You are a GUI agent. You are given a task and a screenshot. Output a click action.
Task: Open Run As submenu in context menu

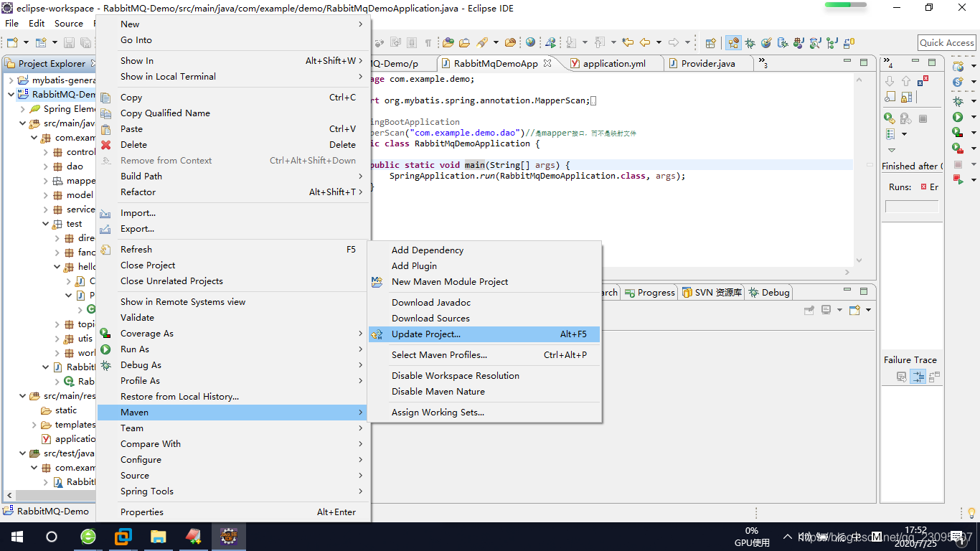(232, 349)
